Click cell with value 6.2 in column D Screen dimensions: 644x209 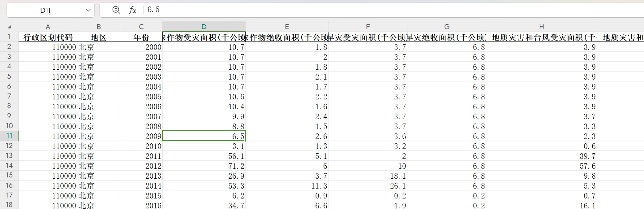pos(204,196)
